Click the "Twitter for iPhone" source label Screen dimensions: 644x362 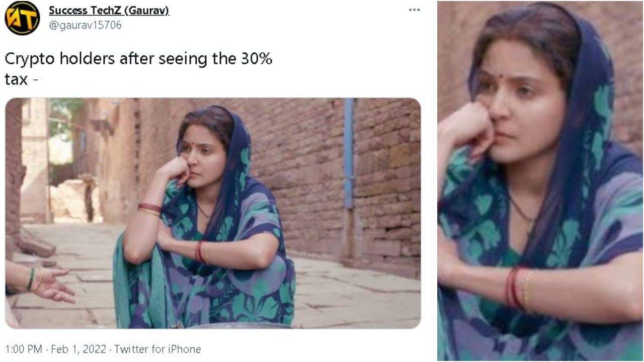pyautogui.click(x=157, y=349)
